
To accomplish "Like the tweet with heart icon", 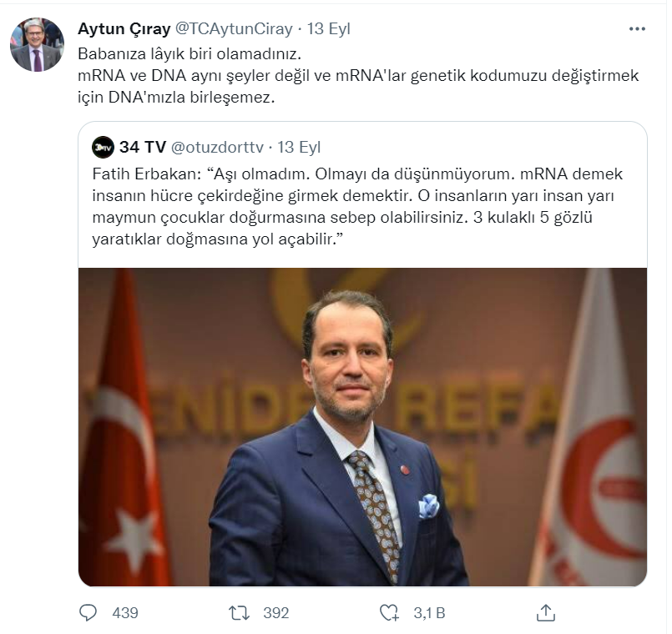I will [x=390, y=613].
